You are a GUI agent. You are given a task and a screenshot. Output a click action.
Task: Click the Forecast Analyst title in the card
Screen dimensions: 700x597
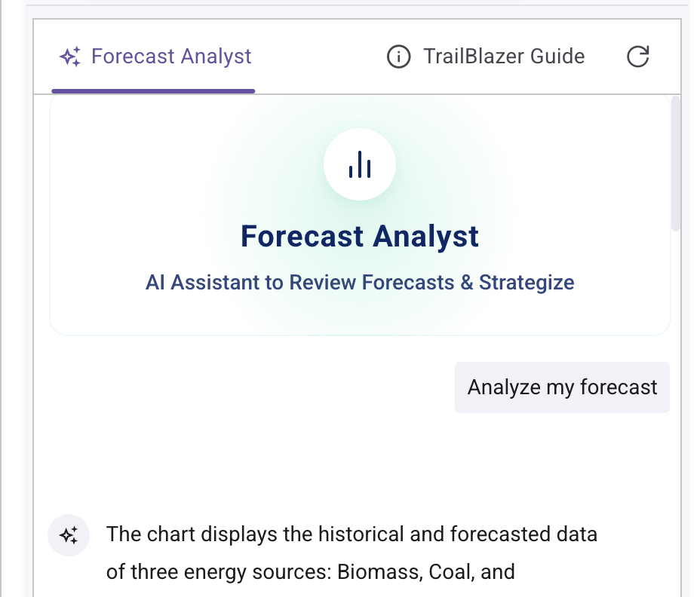tap(360, 236)
